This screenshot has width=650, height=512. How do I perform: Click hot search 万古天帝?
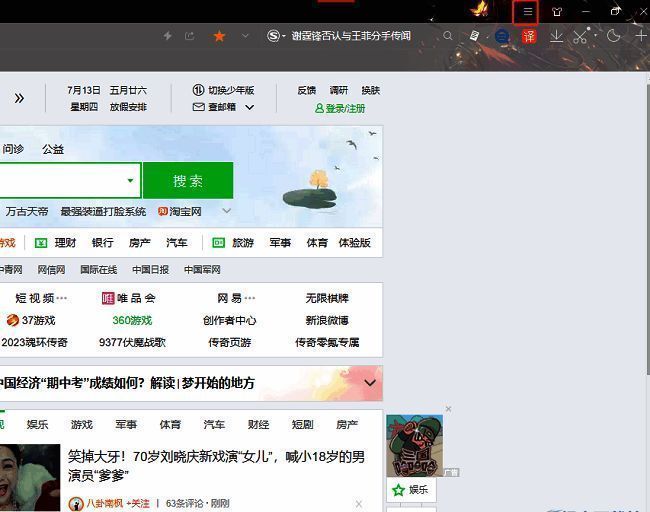click(27, 212)
